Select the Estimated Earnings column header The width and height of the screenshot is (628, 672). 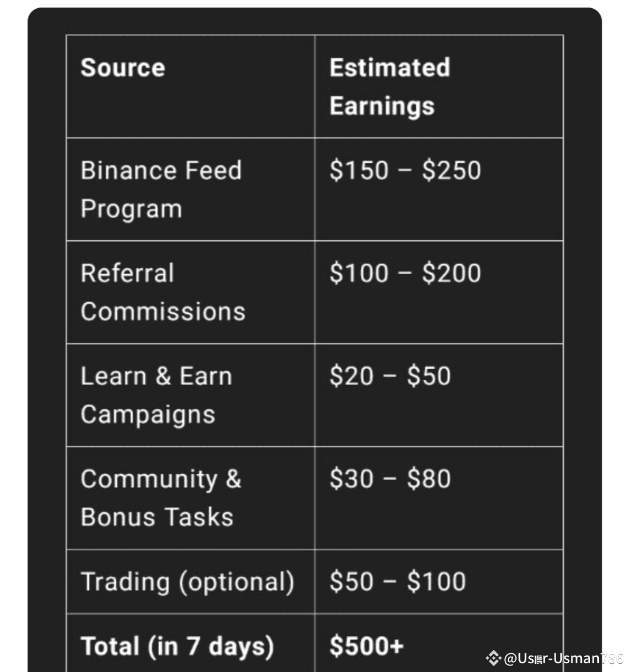[390, 86]
